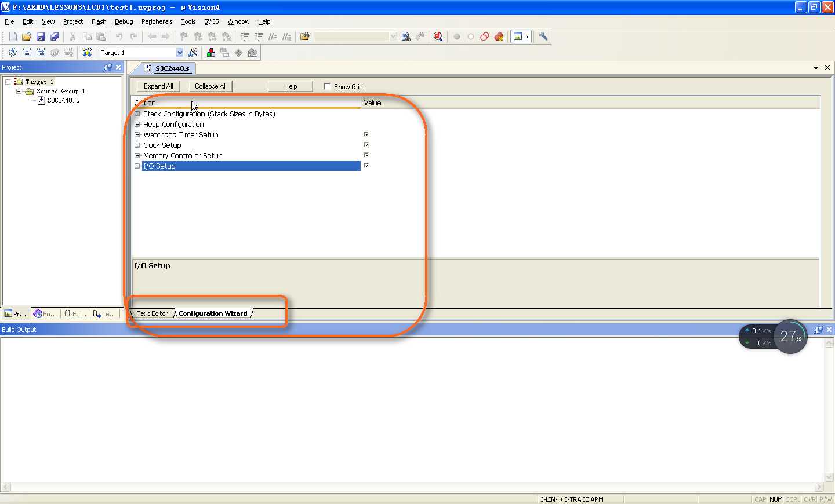Open the editor window list dropdown arrow
Viewport: 835px width, 504px height.
point(816,68)
